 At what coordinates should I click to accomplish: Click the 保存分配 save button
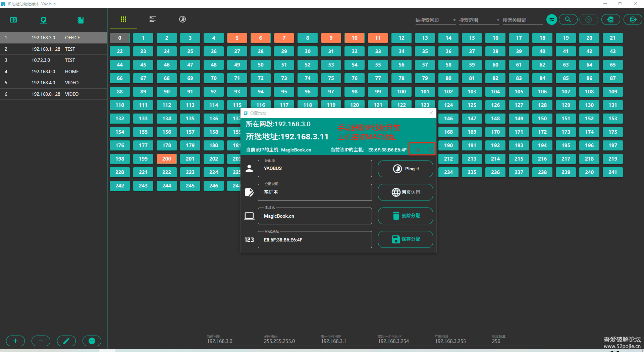[x=405, y=239]
